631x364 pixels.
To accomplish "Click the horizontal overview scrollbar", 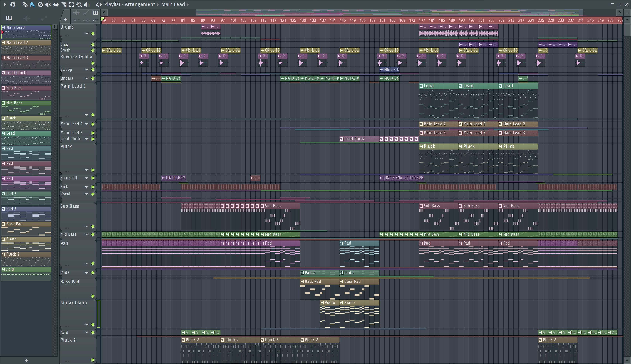I will (x=389, y=13).
